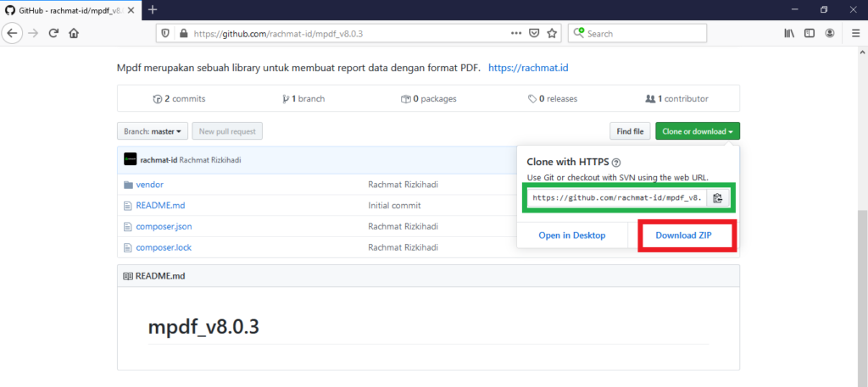Show sidebars icon in toolbar
Image resolution: width=868 pixels, height=387 pixels.
tap(810, 33)
